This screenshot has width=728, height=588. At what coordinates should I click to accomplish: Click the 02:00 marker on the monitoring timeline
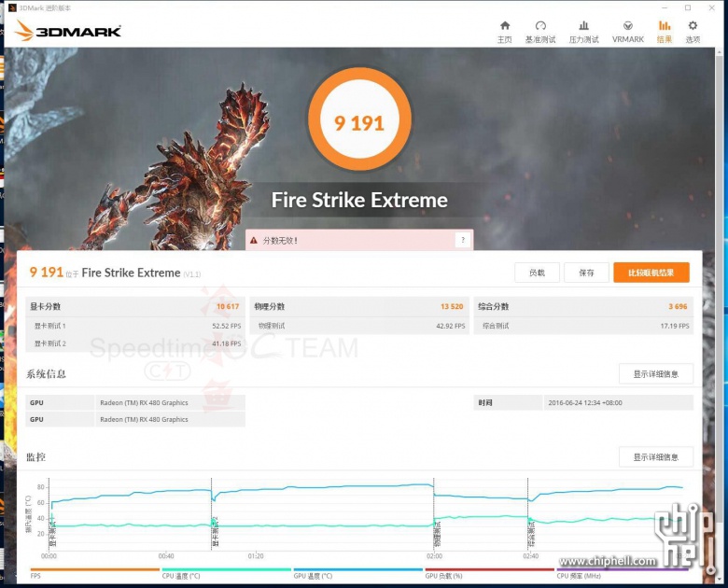coord(435,555)
